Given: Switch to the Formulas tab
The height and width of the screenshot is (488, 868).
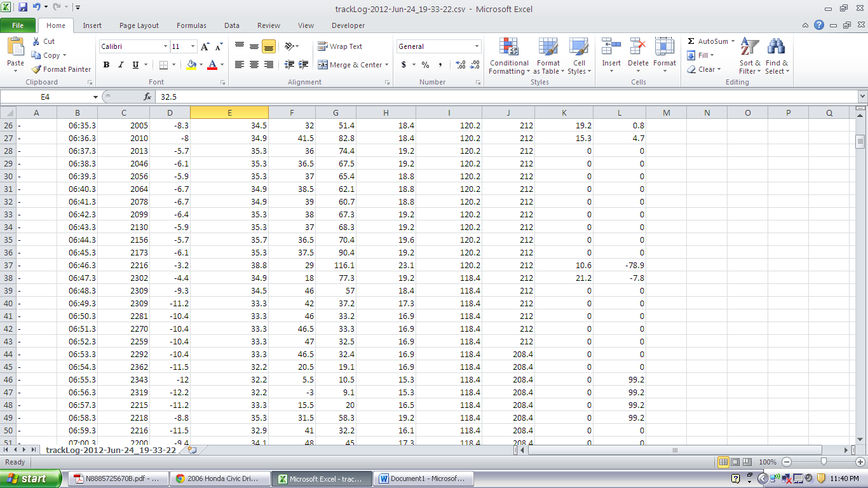Looking at the screenshot, I should [191, 25].
